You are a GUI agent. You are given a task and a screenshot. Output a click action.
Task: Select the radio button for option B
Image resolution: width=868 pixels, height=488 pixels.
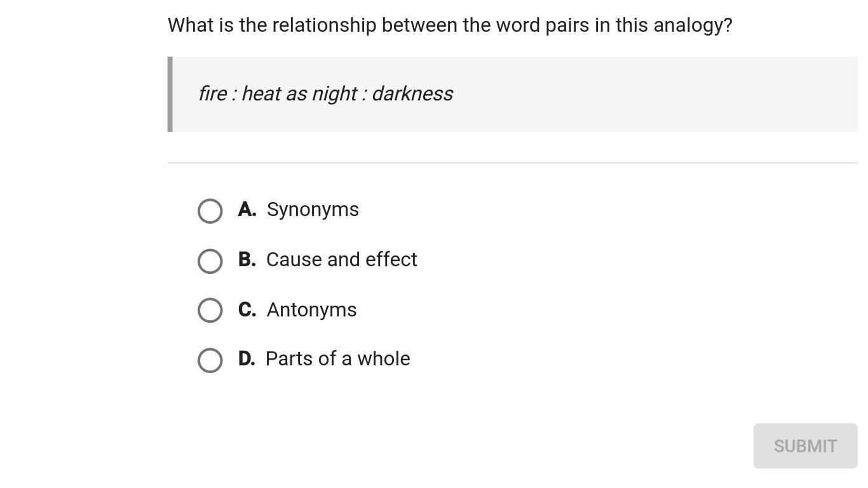pyautogui.click(x=210, y=261)
